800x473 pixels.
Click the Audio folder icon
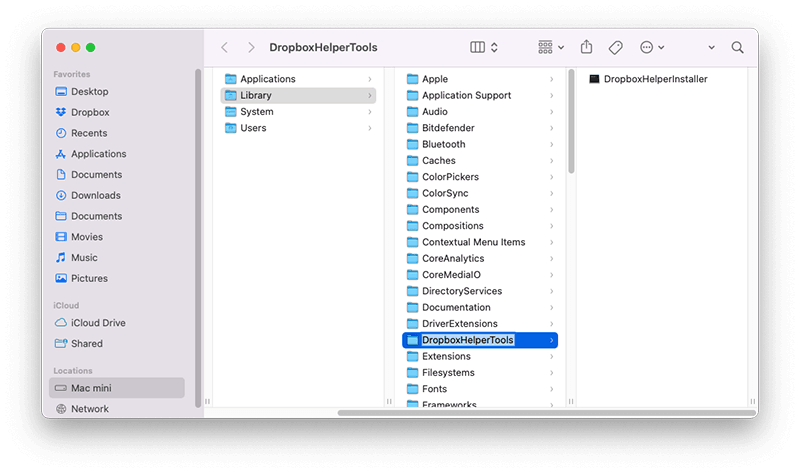tap(412, 112)
